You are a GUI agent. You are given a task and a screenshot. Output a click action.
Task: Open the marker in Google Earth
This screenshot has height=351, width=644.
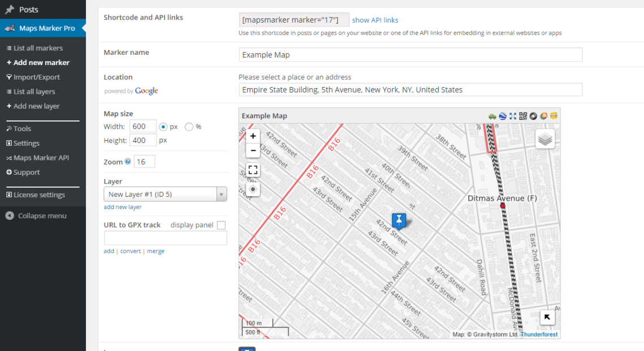tap(502, 115)
